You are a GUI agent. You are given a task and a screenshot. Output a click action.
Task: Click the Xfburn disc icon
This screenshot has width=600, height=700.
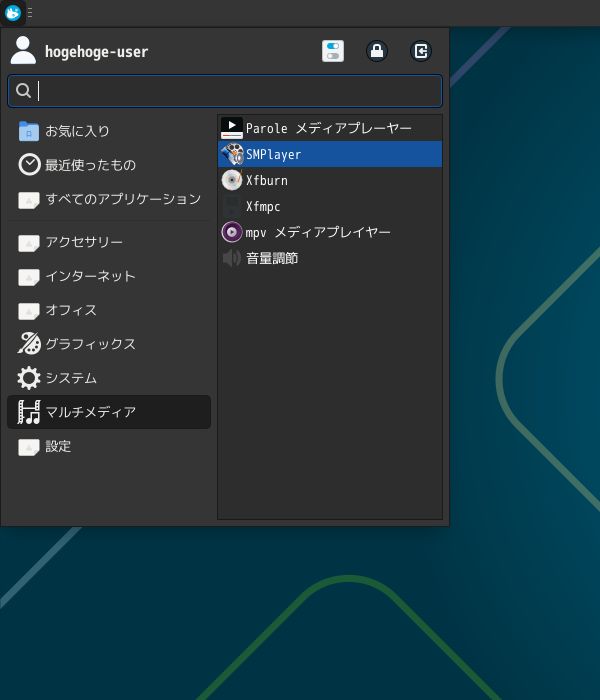[x=232, y=180]
